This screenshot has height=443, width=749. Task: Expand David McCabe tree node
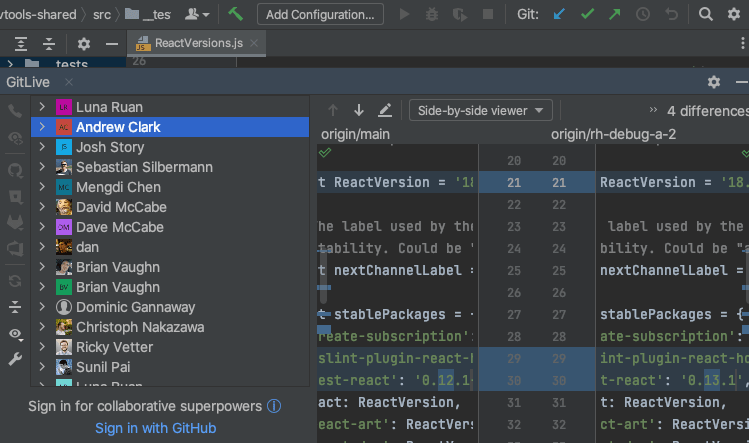[42, 207]
